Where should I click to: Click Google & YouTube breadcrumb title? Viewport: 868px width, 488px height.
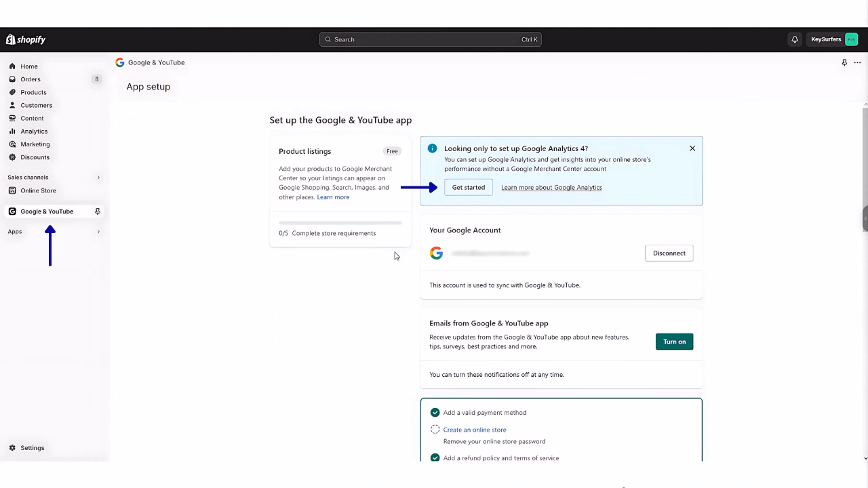point(156,62)
